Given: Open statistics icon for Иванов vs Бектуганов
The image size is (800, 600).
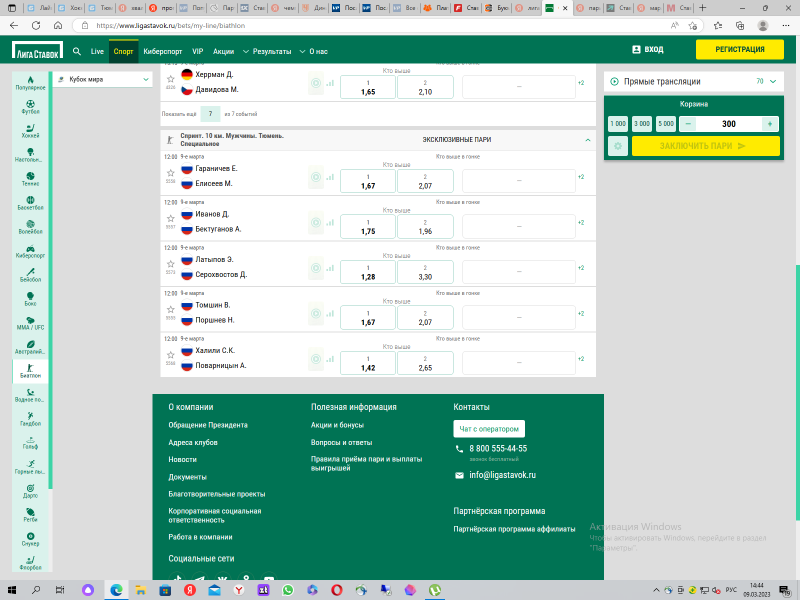Looking at the screenshot, I should (316, 224).
